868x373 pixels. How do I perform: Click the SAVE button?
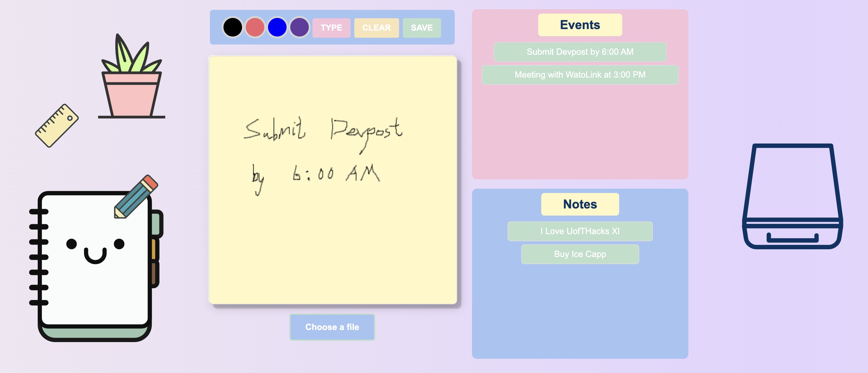click(422, 28)
